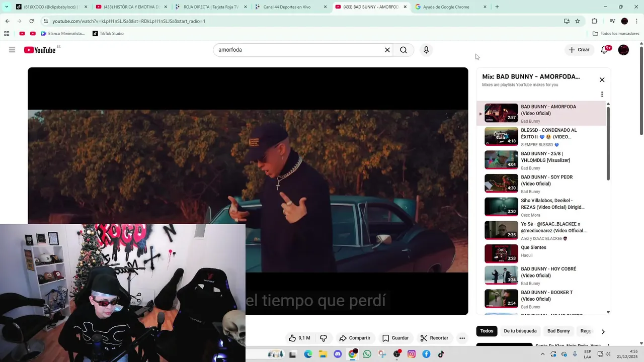644x362 pixels.
Task: Open TikTok Studio bookmark
Action: click(108, 34)
